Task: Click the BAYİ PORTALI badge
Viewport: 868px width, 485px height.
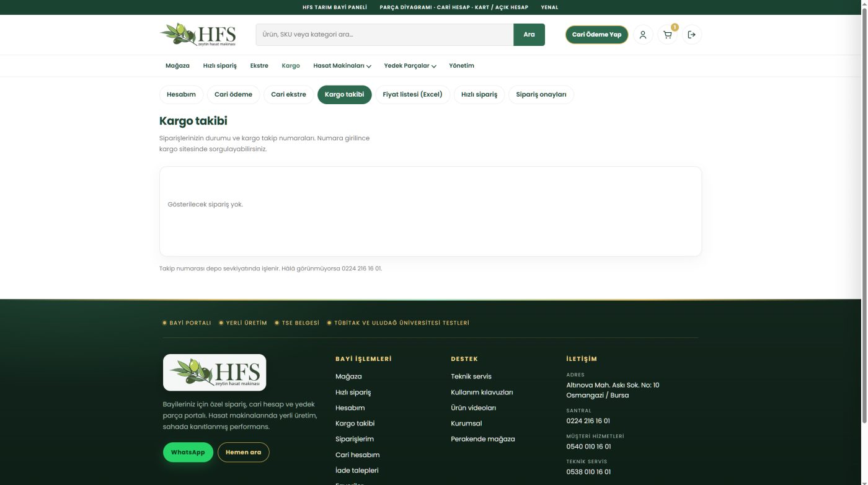Action: pos(187,323)
